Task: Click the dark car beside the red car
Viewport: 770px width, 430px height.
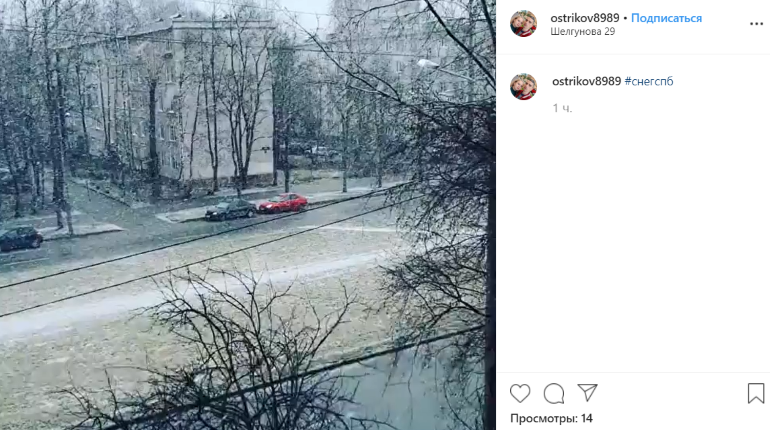Action: click(231, 210)
